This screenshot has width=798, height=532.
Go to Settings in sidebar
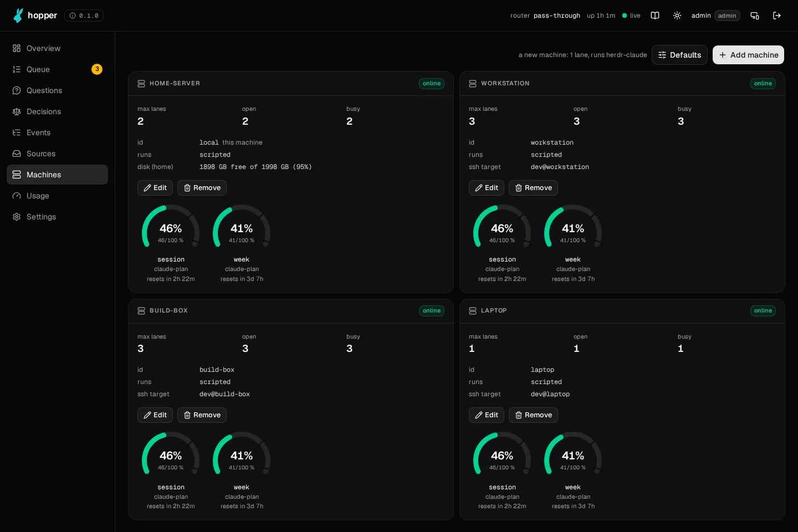(x=57, y=217)
